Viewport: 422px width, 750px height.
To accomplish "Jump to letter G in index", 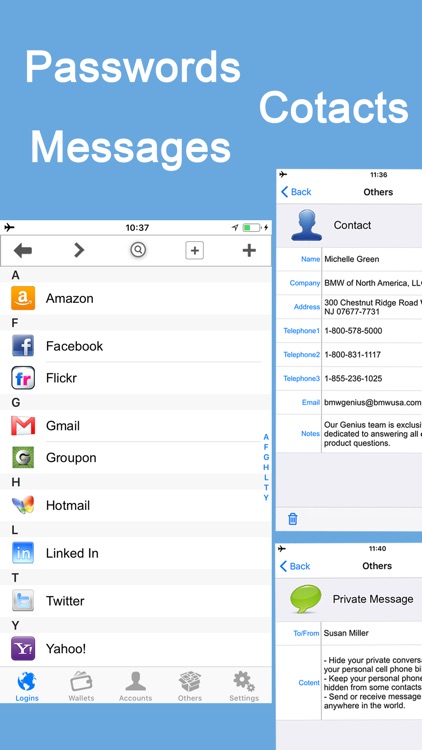I will [266, 457].
